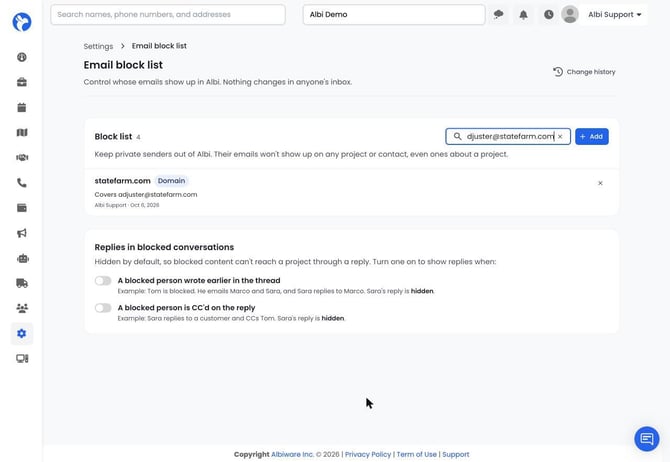Image resolution: width=670 pixels, height=462 pixels.
Task: Click the 'Email block list' breadcrumb text
Action: point(159,46)
